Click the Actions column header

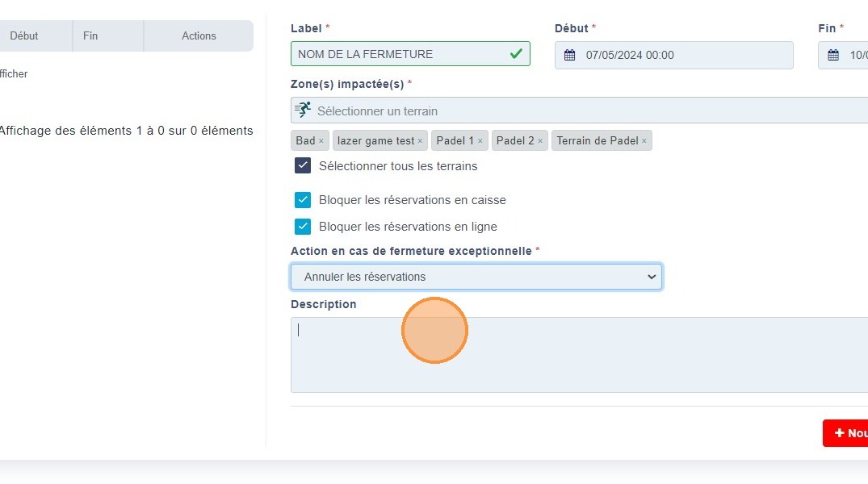(199, 35)
